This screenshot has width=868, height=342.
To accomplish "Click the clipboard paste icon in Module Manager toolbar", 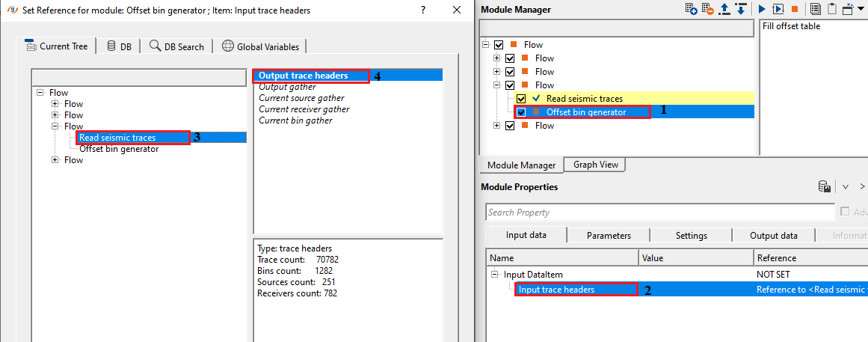I will click(x=831, y=9).
